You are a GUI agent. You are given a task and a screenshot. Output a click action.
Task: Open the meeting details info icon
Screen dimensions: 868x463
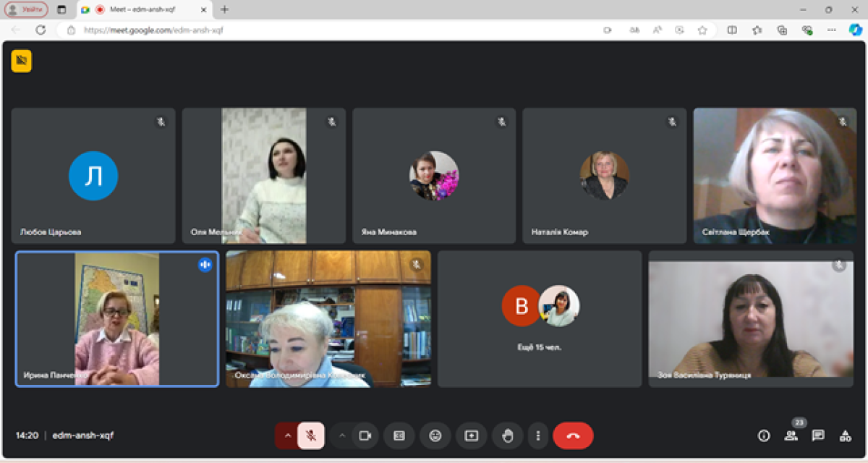764,436
